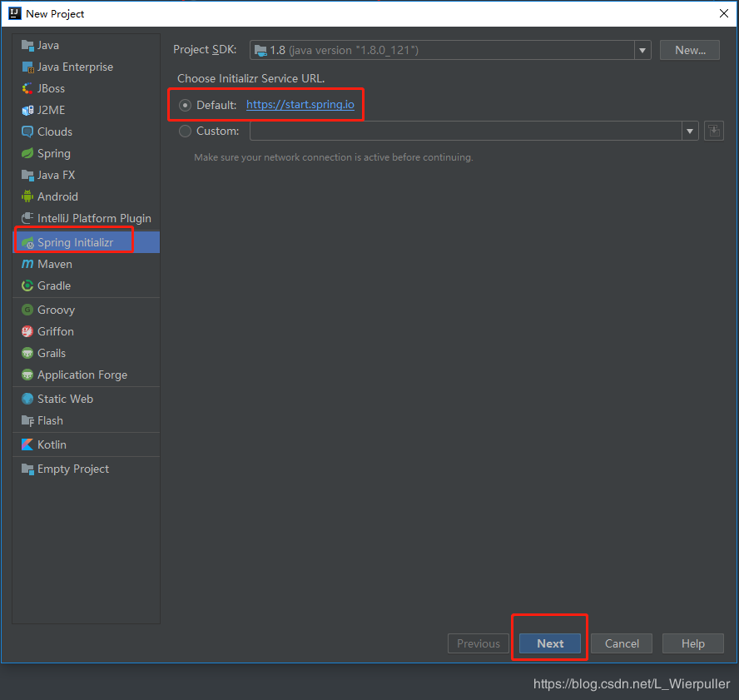Screen dimensions: 739x700
Task: Click the Java Enterprise icon
Action: tap(27, 67)
